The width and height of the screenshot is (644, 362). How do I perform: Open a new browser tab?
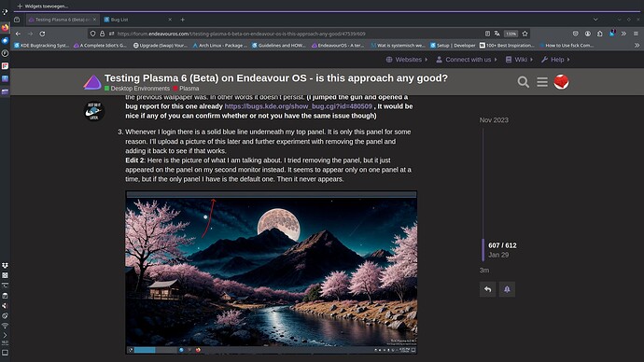coord(182,20)
